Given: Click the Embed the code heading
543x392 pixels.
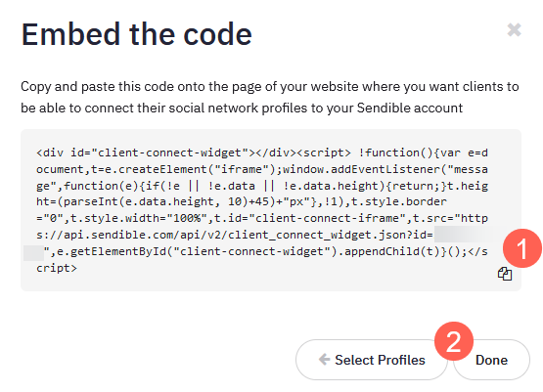Looking at the screenshot, I should 136,34.
